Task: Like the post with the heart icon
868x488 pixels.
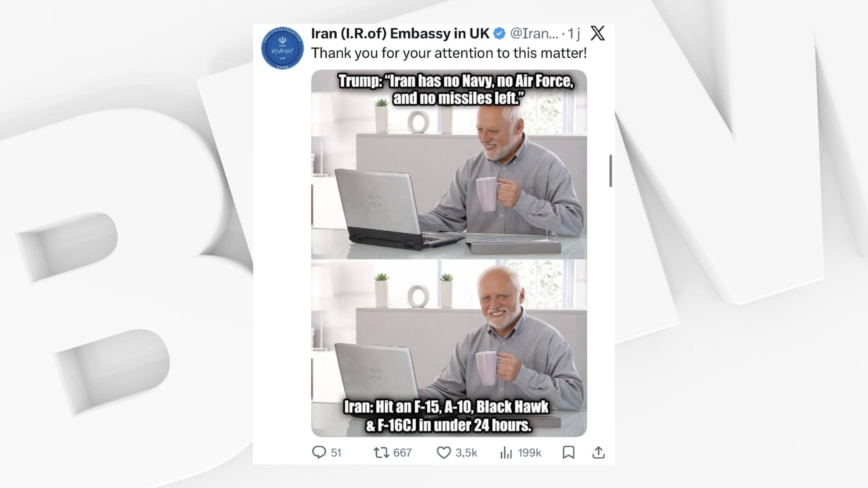Action: click(443, 452)
